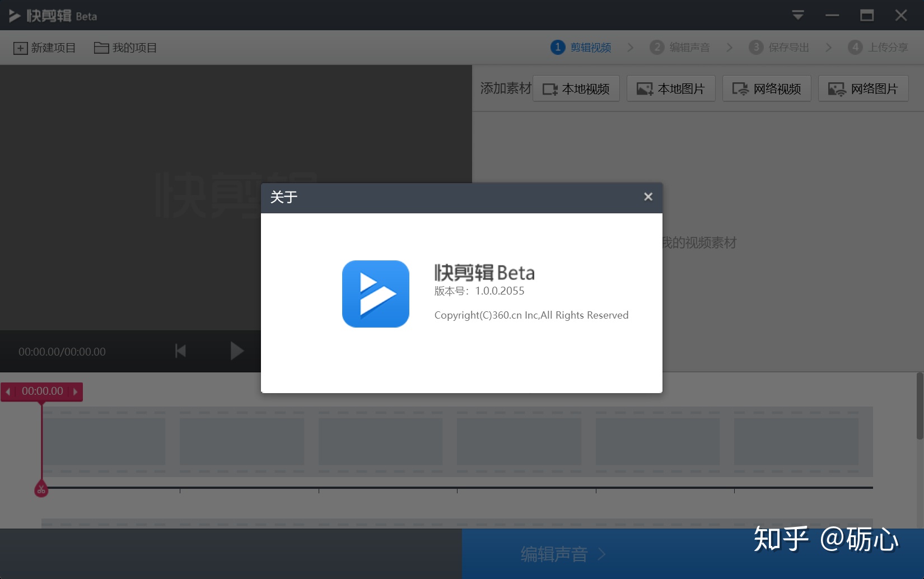Screen dimensions: 924x579
Task: Minimize the 快剪辑 window
Action: click(832, 15)
